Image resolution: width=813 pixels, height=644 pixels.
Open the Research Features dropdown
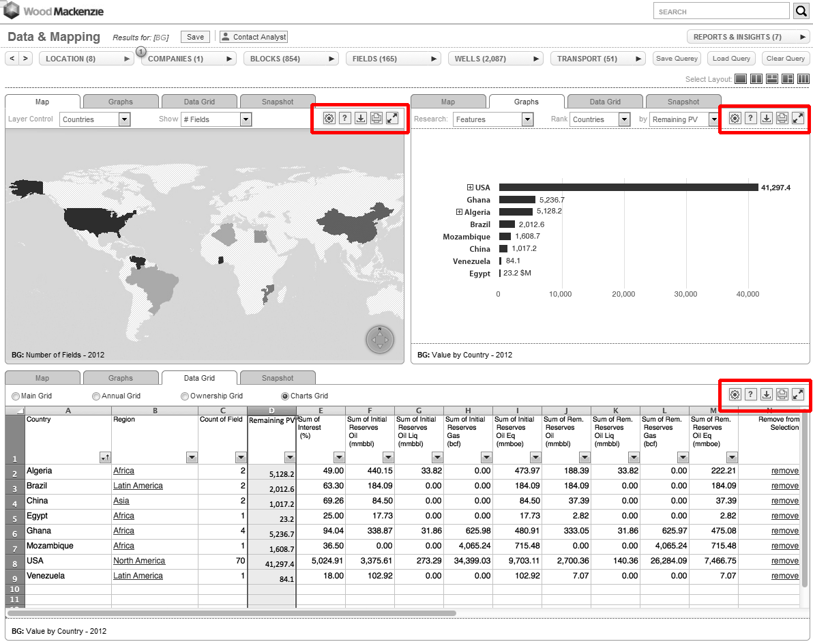point(493,119)
